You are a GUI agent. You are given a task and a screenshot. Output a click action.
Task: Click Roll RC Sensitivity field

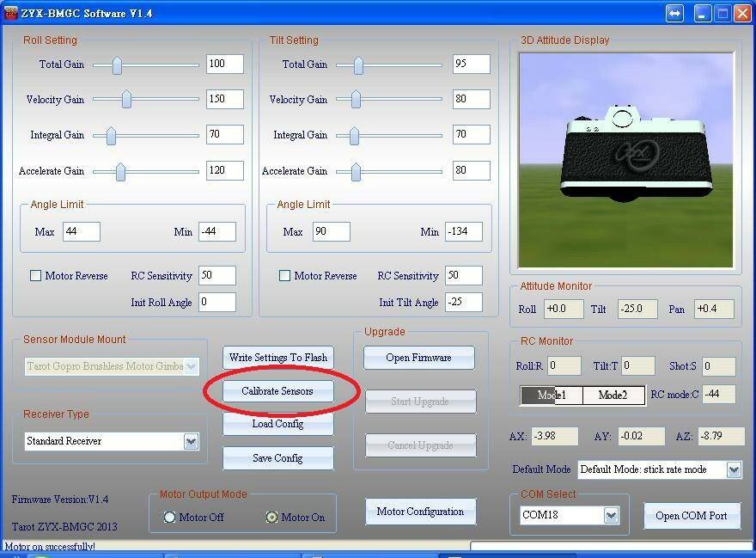pyautogui.click(x=217, y=276)
